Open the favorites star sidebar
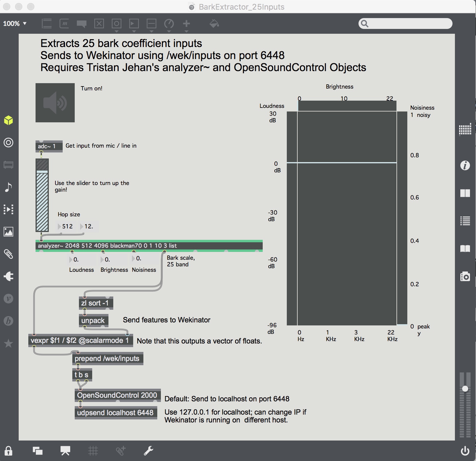 [x=8, y=343]
